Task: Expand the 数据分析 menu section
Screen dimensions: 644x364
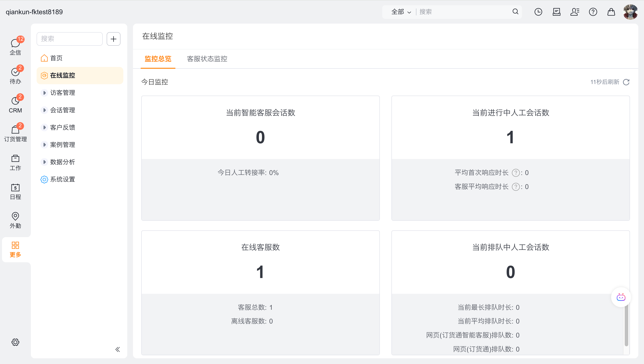Action: tap(44, 162)
